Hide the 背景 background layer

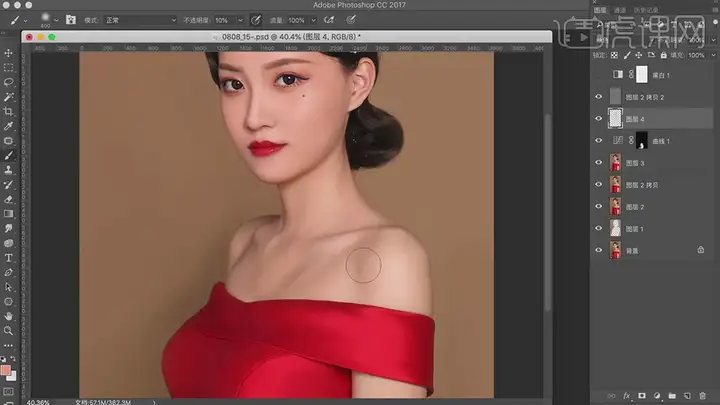[598, 250]
